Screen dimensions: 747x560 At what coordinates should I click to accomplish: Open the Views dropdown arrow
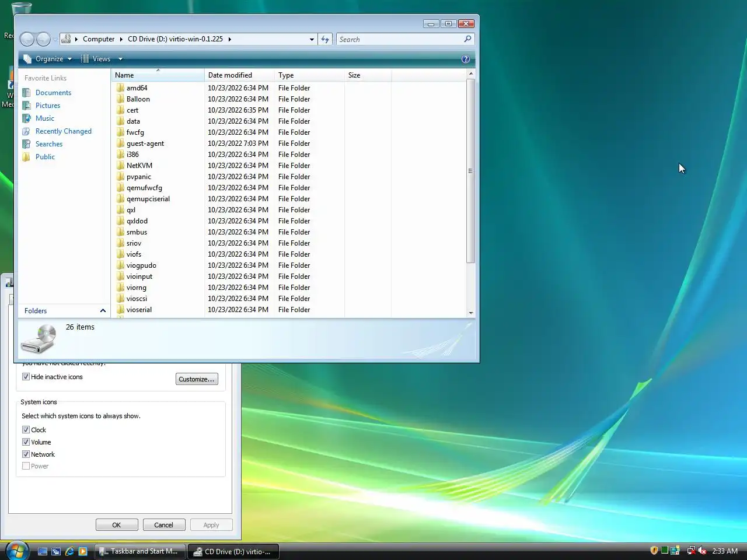tap(120, 59)
